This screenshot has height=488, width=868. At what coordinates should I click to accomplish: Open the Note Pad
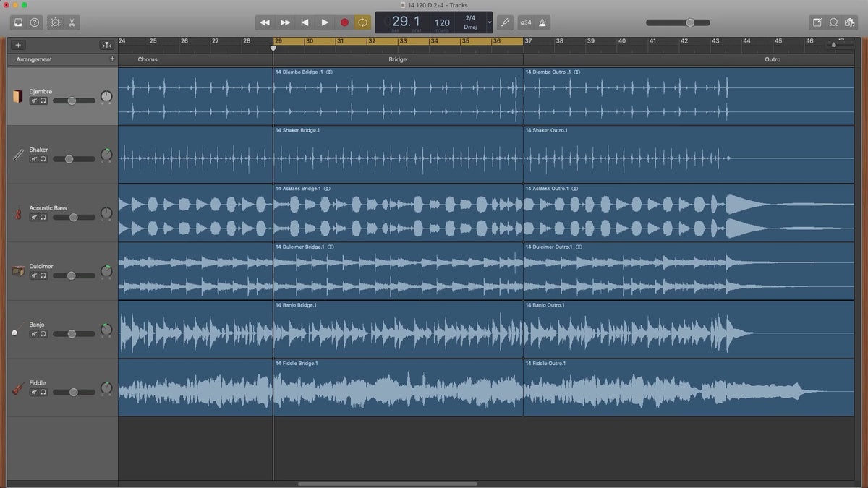tap(817, 22)
